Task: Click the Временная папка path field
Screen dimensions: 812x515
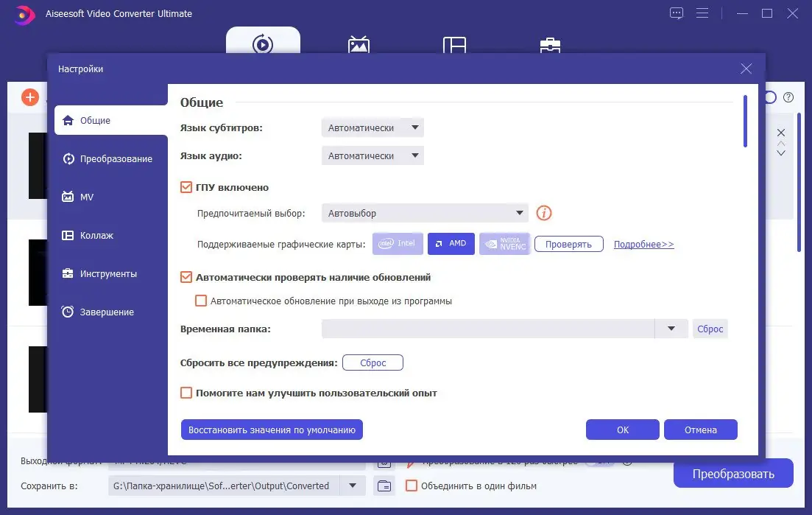Action: tap(488, 329)
